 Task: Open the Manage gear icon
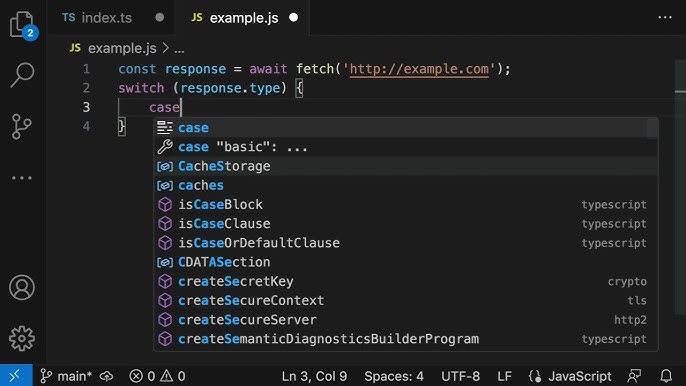pyautogui.click(x=22, y=338)
